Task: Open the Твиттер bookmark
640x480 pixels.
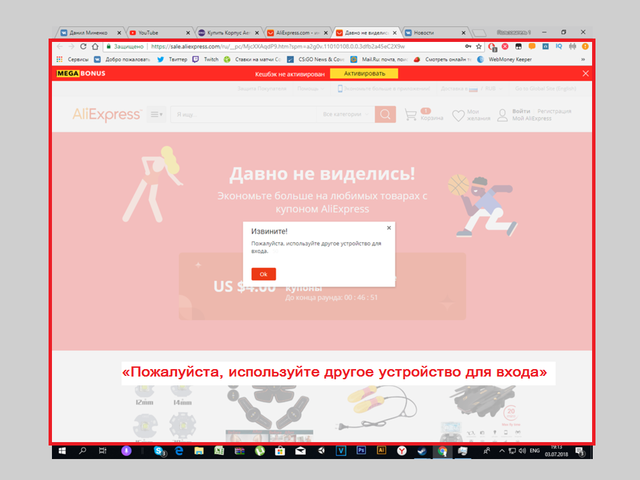Action: point(172,60)
